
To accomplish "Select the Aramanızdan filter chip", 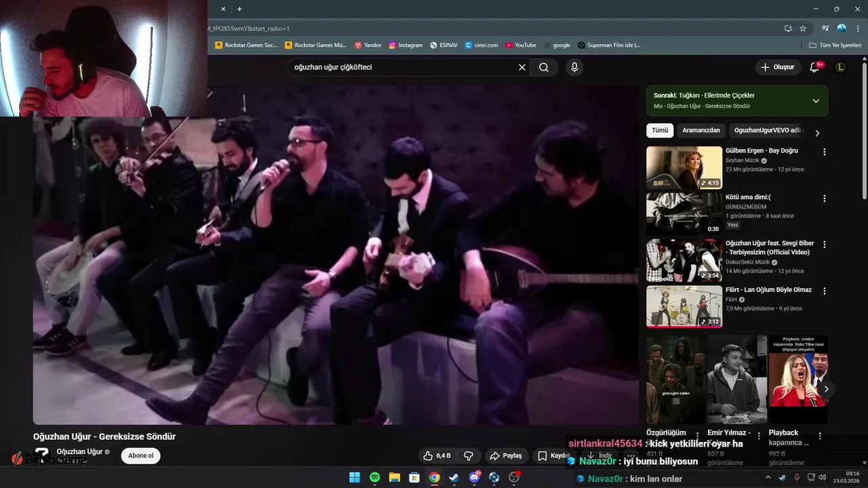I will click(701, 130).
